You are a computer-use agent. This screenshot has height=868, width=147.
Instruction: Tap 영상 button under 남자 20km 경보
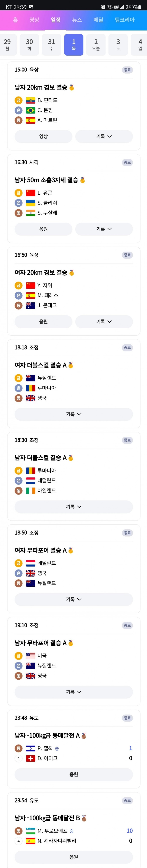click(x=43, y=136)
